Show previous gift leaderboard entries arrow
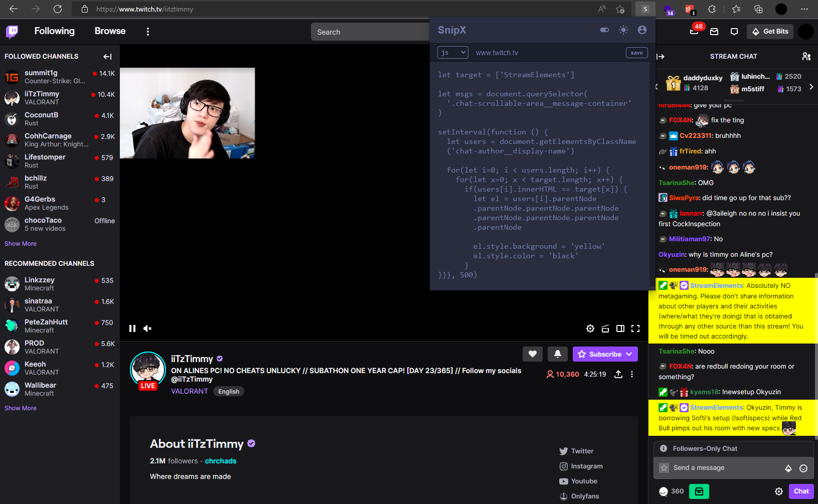 [657, 87]
